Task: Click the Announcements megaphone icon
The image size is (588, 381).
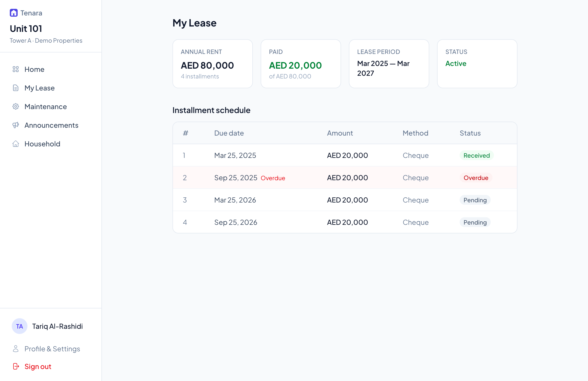Action: coord(16,125)
